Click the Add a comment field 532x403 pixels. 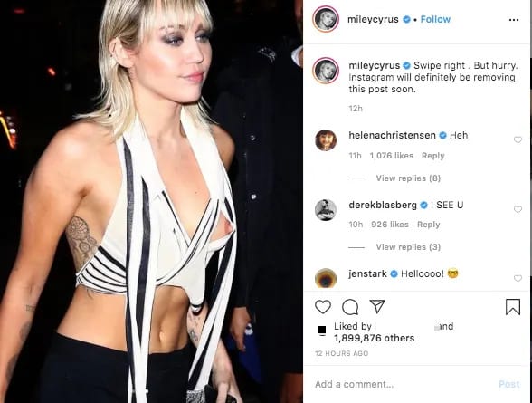[404, 384]
